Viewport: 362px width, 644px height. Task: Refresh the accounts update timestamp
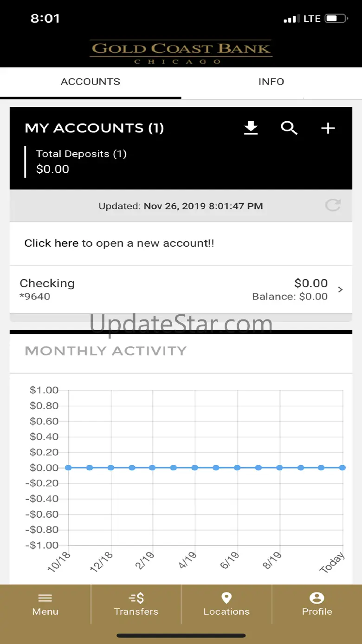coord(333,205)
